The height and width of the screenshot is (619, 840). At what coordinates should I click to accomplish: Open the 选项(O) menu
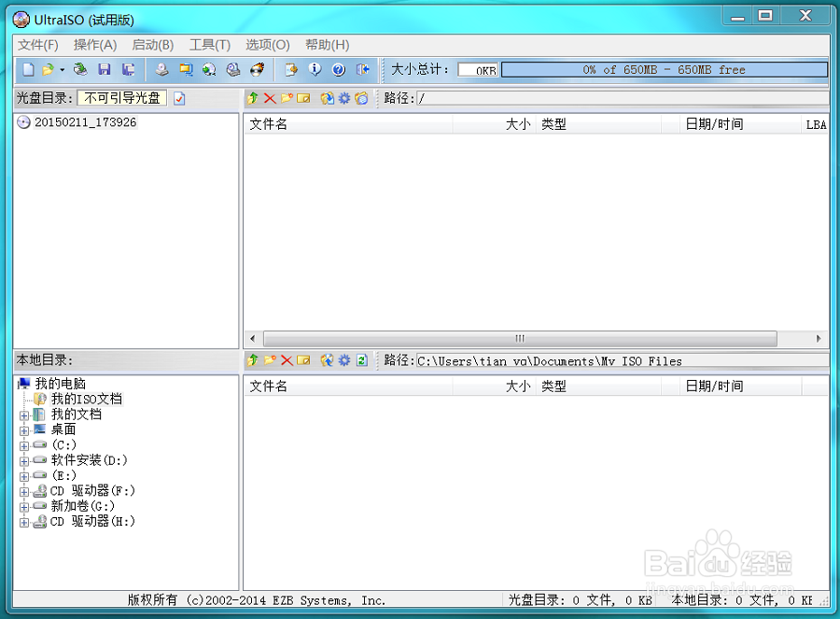pyautogui.click(x=267, y=45)
